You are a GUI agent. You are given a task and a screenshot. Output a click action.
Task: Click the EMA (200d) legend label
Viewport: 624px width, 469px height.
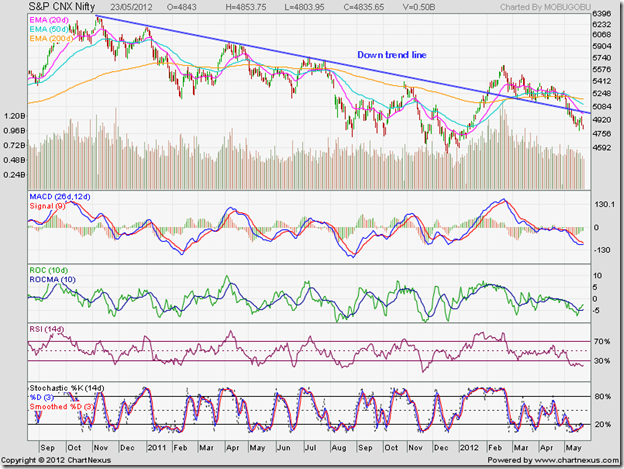pos(51,39)
